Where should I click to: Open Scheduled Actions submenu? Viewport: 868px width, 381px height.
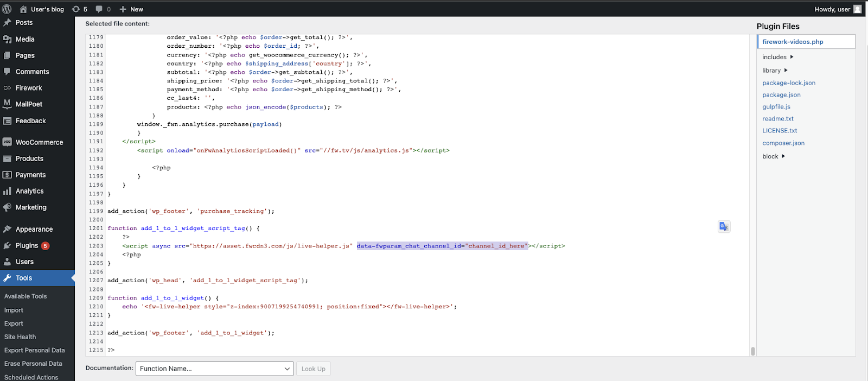coord(31,377)
